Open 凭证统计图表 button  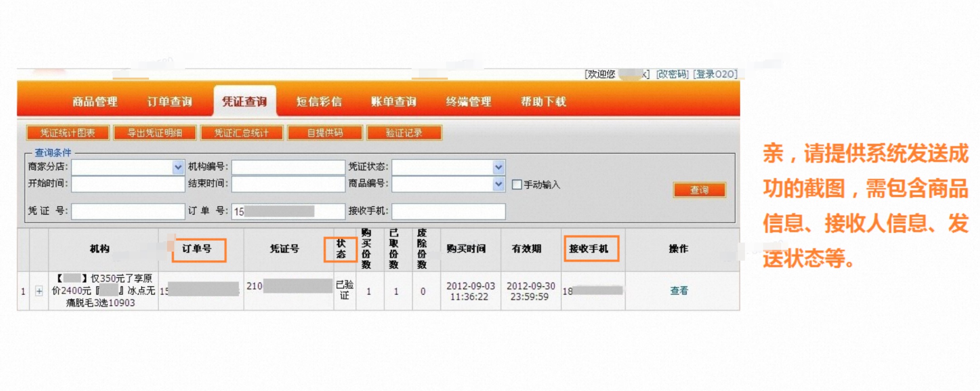(x=68, y=133)
